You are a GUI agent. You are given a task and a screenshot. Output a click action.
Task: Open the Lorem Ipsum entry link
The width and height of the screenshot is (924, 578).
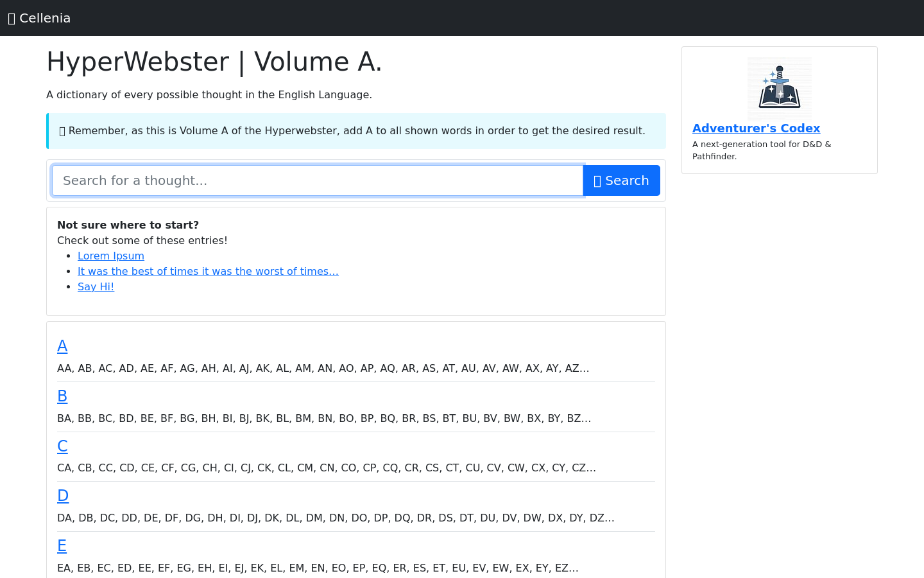click(111, 256)
